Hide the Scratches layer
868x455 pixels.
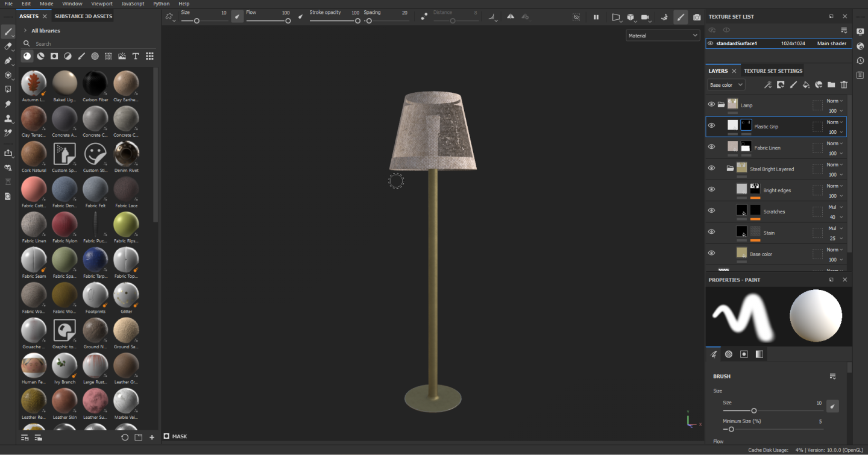711,210
